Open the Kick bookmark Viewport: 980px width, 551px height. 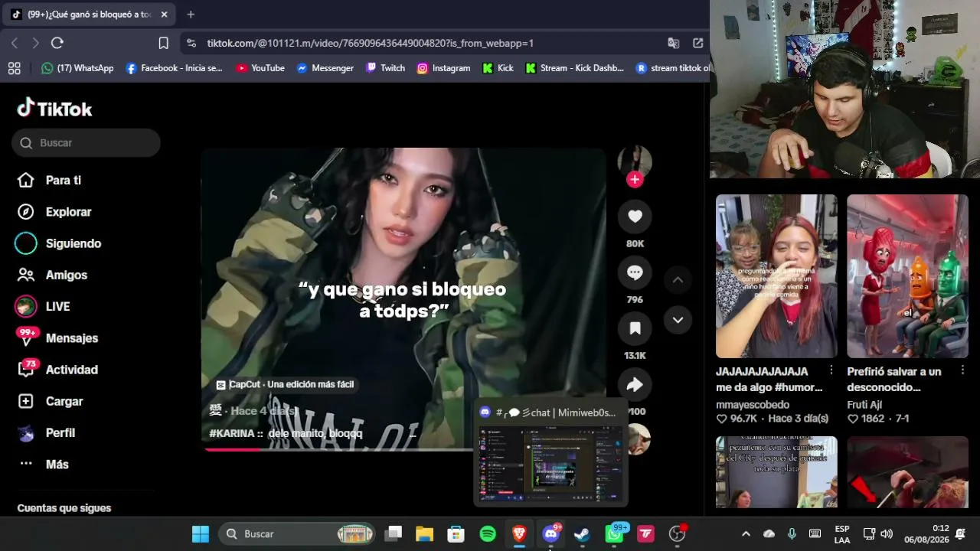tap(498, 68)
